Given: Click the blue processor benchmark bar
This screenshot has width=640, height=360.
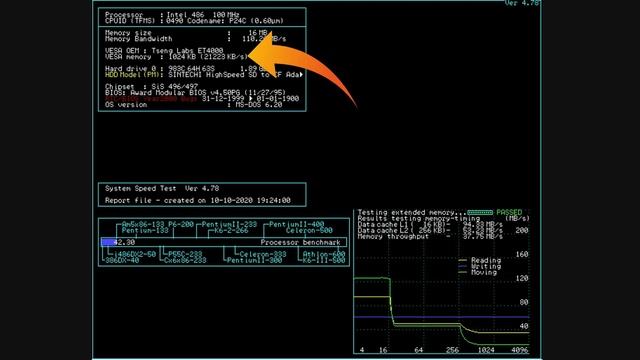Looking at the screenshot, I should click(108, 242).
